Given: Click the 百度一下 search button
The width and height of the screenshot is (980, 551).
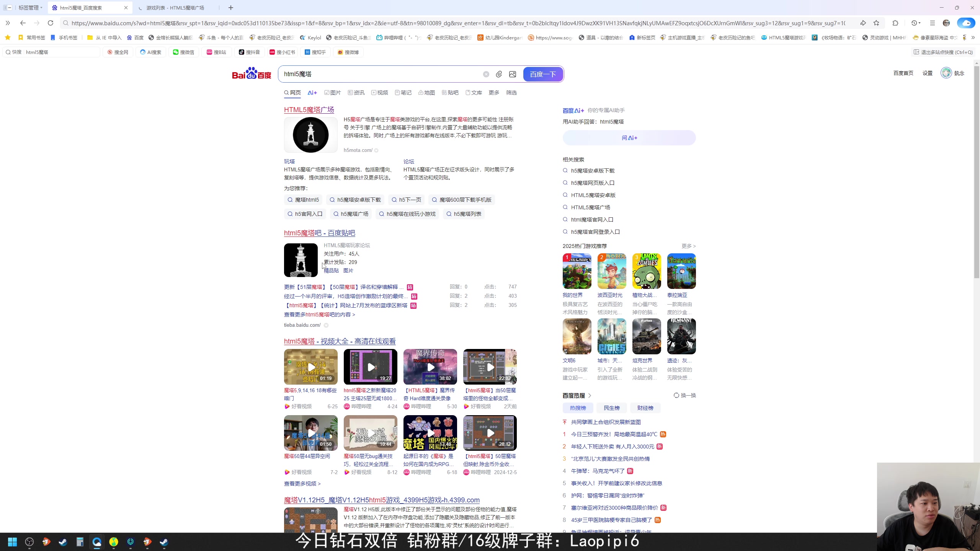Looking at the screenshot, I should 543,74.
